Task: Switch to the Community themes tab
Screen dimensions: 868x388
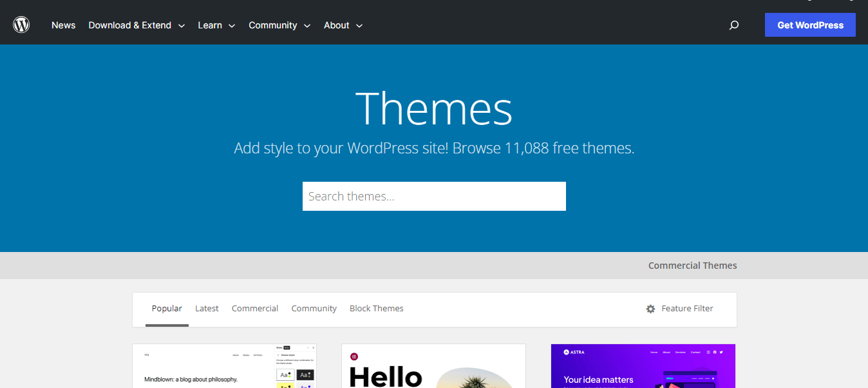Action: tap(314, 309)
